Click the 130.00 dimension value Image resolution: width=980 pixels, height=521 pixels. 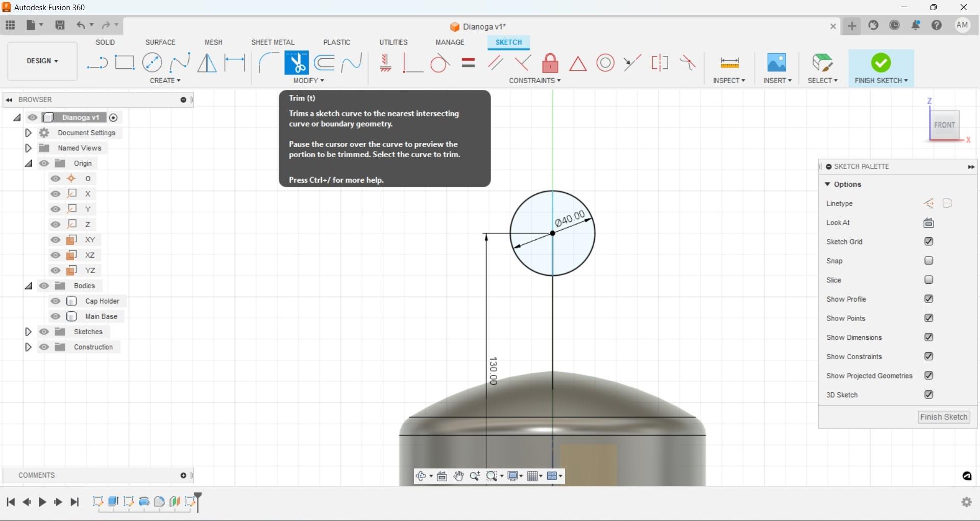click(x=493, y=370)
